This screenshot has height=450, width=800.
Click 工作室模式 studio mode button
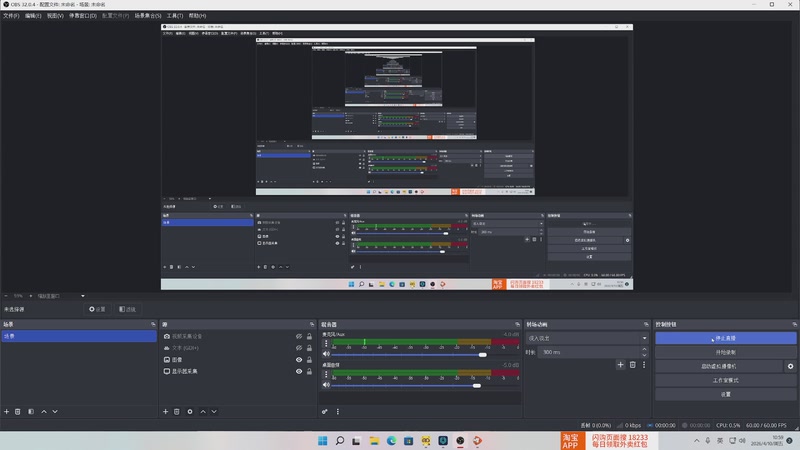pyautogui.click(x=726, y=380)
